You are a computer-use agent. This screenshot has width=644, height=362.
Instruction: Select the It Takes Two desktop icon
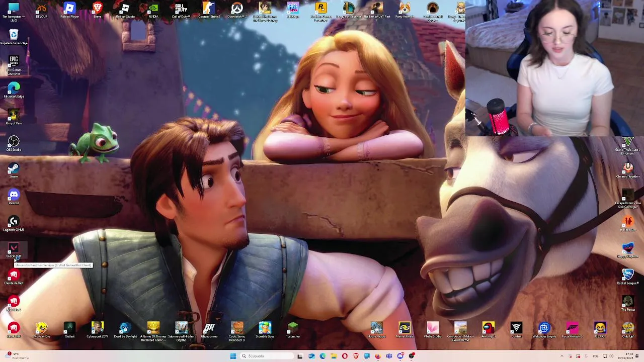(x=628, y=224)
